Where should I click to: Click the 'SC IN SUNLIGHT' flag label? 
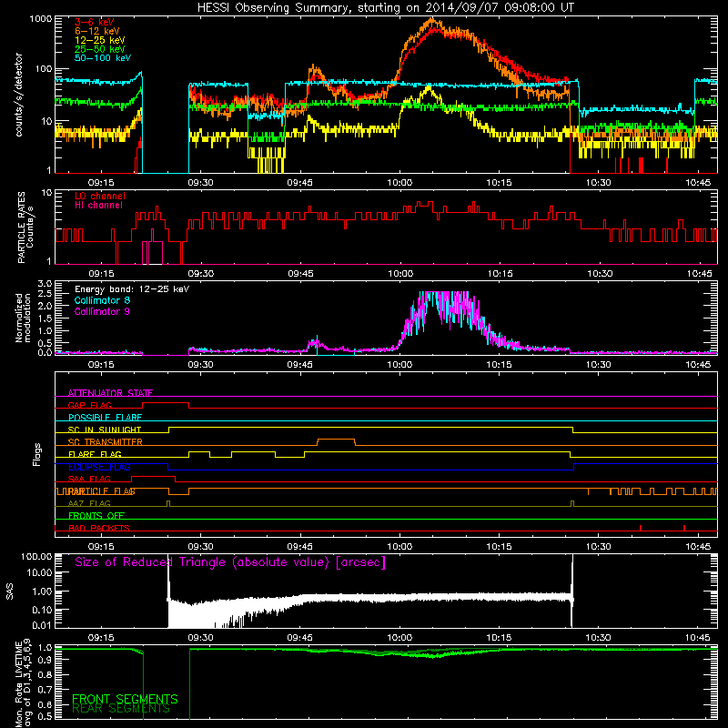point(105,430)
